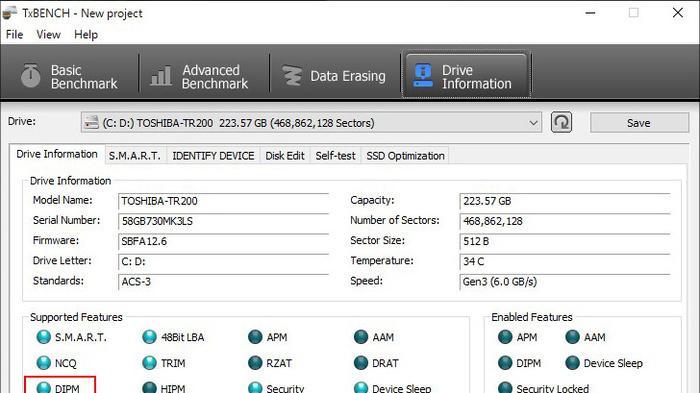Viewport: 700px width, 393px height.
Task: Click the 48Bit LBA feature indicator
Action: 149,337
